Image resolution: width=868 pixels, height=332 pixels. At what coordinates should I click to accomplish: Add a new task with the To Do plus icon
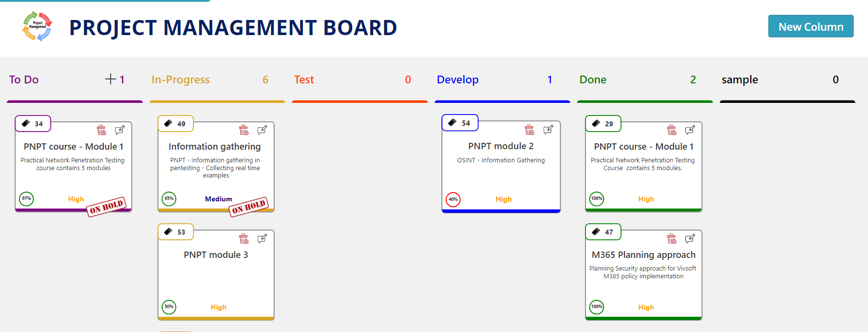111,78
